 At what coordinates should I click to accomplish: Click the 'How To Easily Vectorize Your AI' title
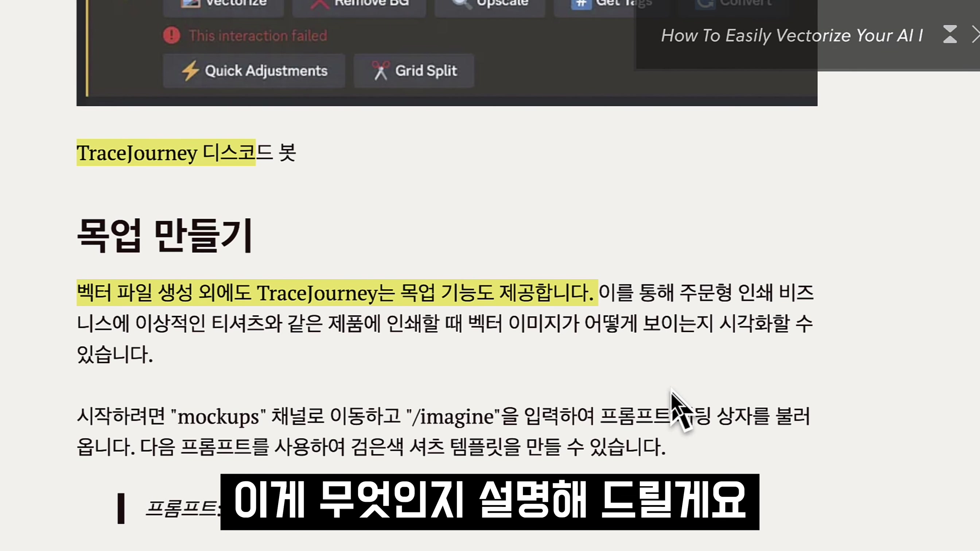pos(792,36)
